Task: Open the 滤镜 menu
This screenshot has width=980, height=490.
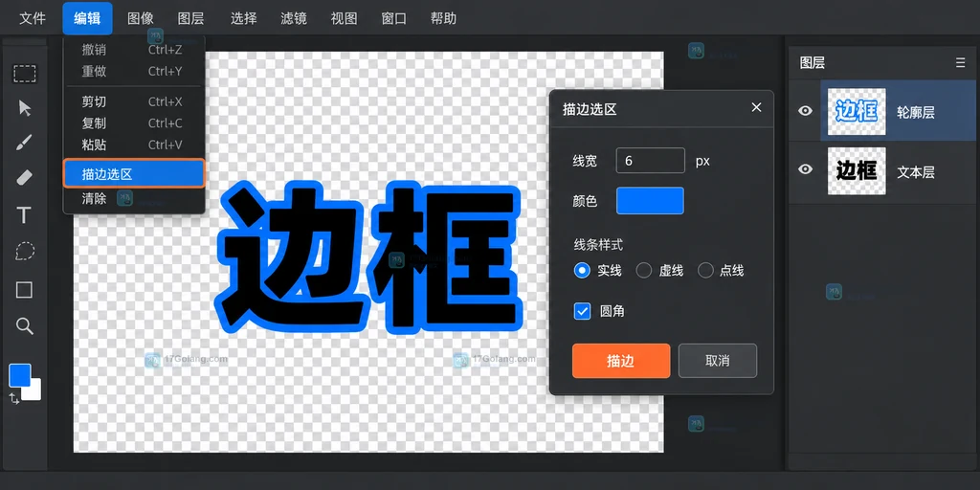Action: coord(294,18)
